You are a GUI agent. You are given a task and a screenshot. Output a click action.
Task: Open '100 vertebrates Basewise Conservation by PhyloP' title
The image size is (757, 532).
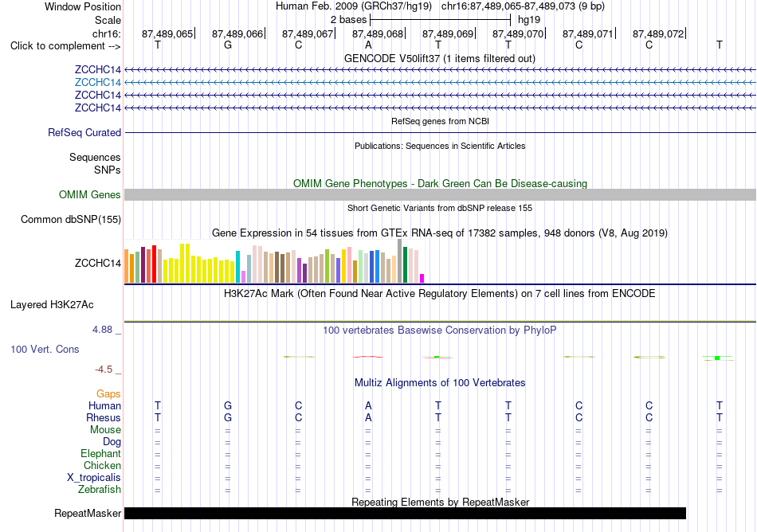[x=439, y=331]
